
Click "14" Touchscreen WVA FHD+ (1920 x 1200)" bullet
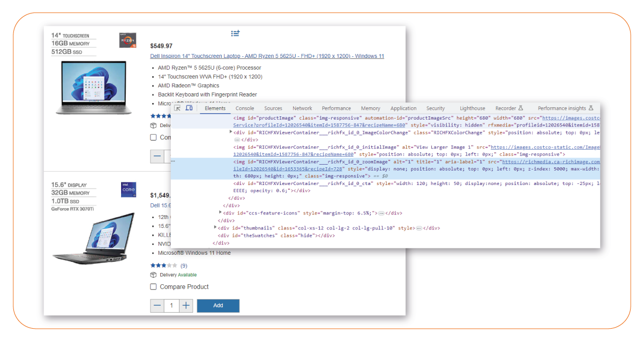point(210,77)
